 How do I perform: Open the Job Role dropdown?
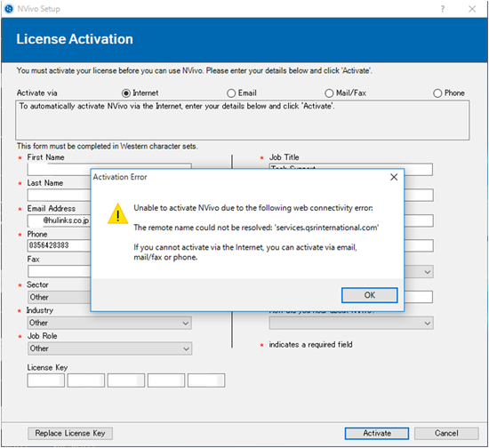tap(109, 348)
